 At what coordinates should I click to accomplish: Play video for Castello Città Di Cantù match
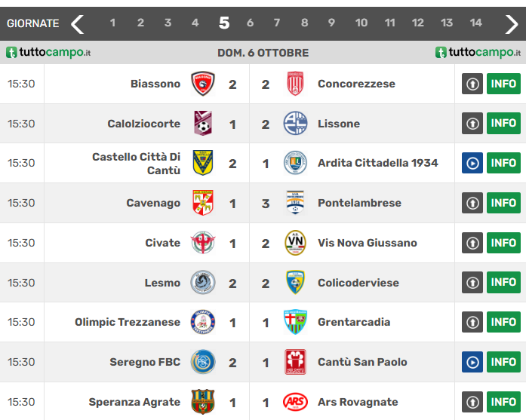click(x=472, y=163)
